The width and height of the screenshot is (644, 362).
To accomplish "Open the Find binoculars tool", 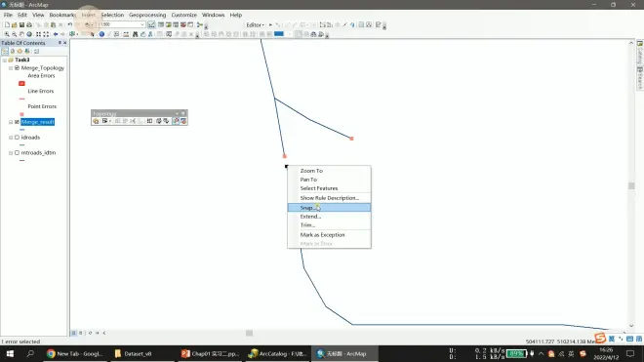I will click(x=135, y=34).
